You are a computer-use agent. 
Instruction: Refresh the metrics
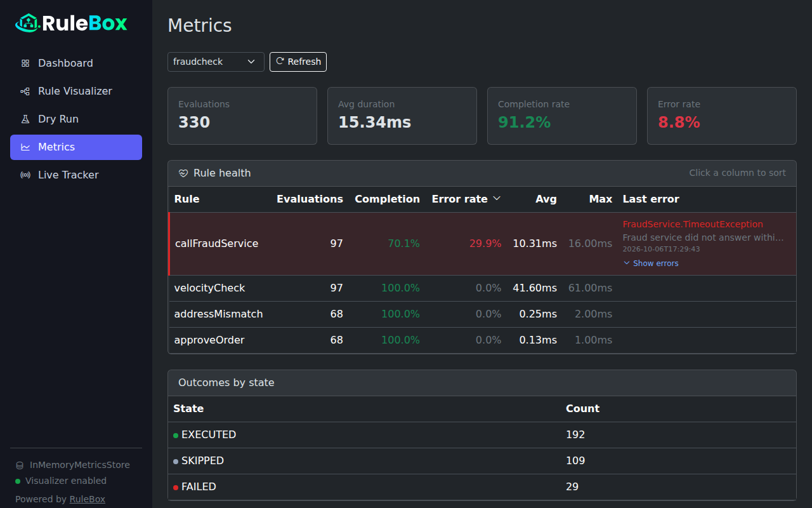pos(298,62)
